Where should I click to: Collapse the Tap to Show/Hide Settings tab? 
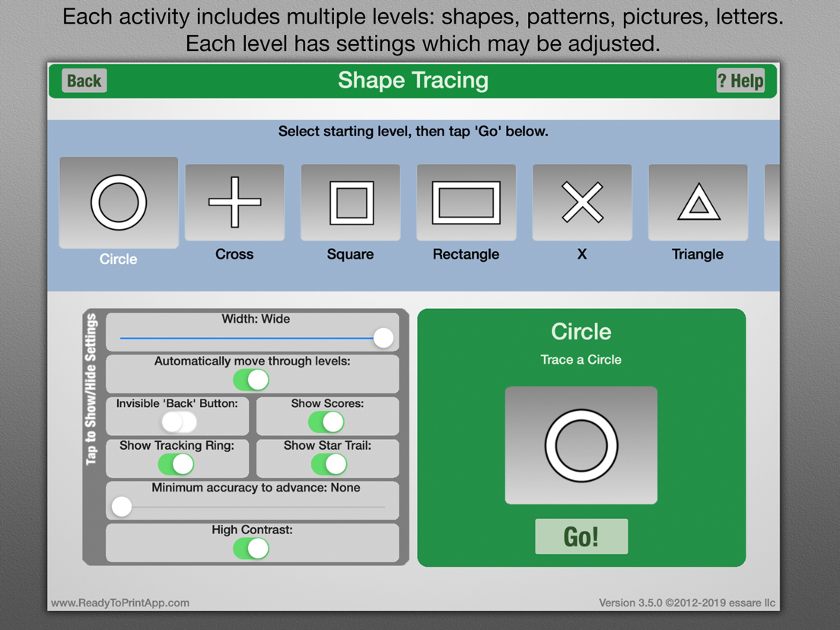91,389
